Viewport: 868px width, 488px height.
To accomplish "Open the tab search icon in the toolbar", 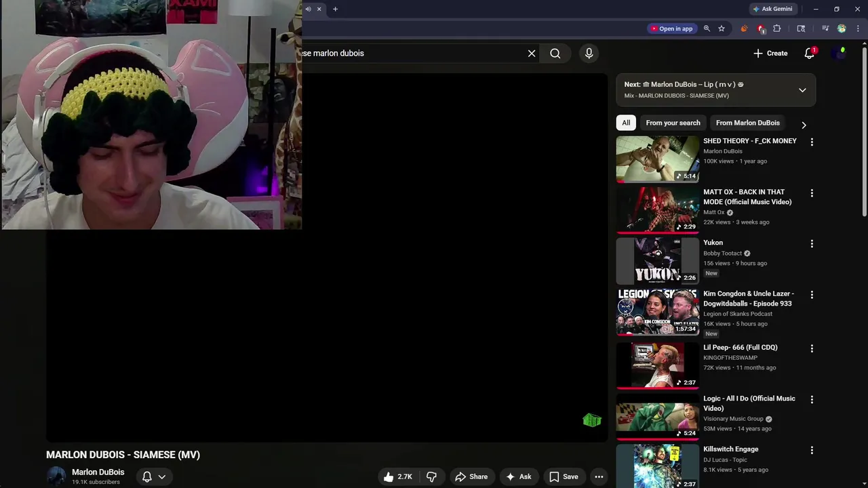I will tap(801, 28).
